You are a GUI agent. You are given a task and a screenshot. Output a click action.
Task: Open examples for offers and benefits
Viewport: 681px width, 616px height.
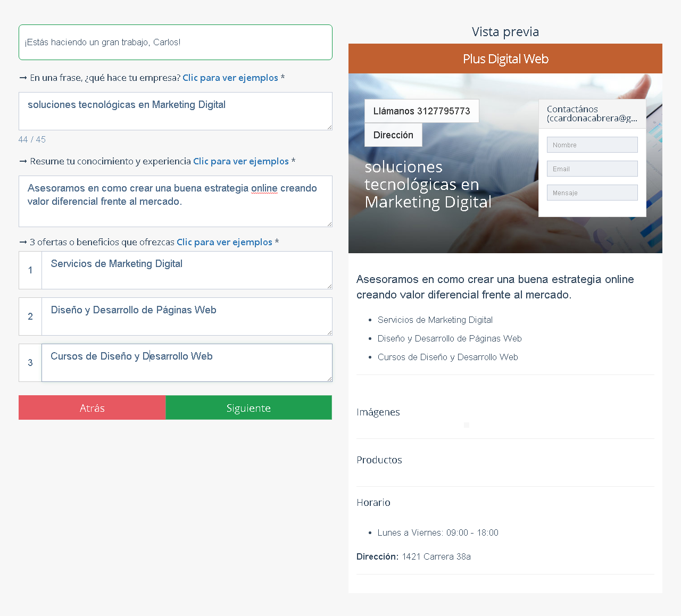[x=224, y=242]
